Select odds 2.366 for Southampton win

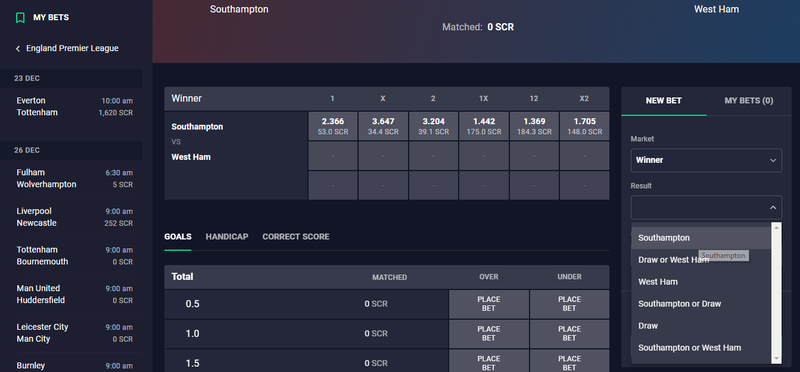pos(333,126)
